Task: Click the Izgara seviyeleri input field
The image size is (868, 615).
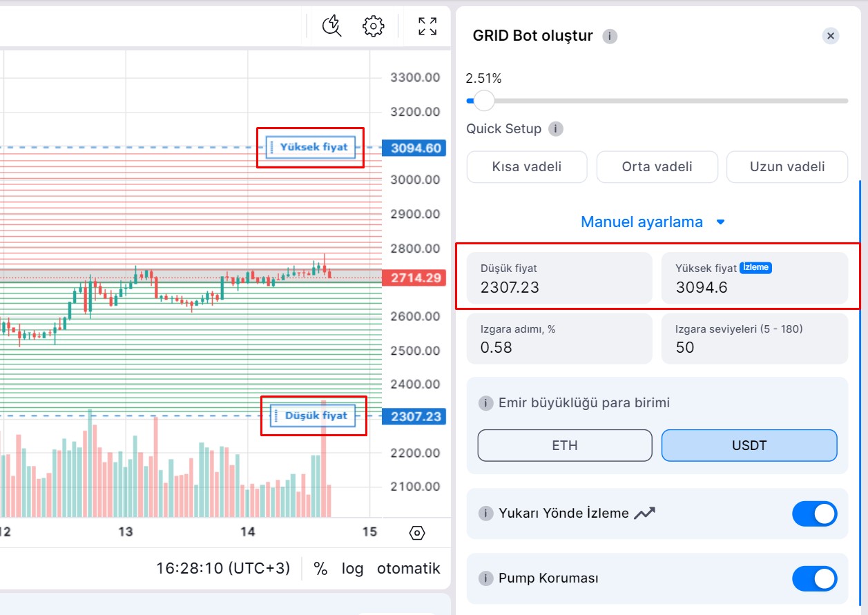Action: (x=754, y=339)
